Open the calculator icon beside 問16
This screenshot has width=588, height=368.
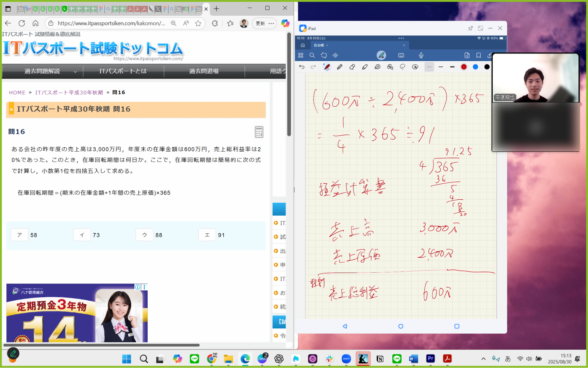pos(259,132)
